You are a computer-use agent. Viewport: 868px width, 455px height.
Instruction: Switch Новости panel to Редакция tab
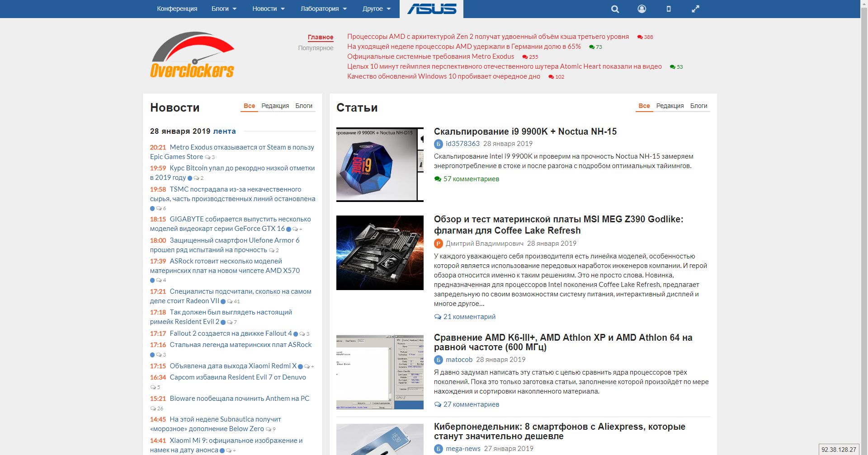point(275,106)
